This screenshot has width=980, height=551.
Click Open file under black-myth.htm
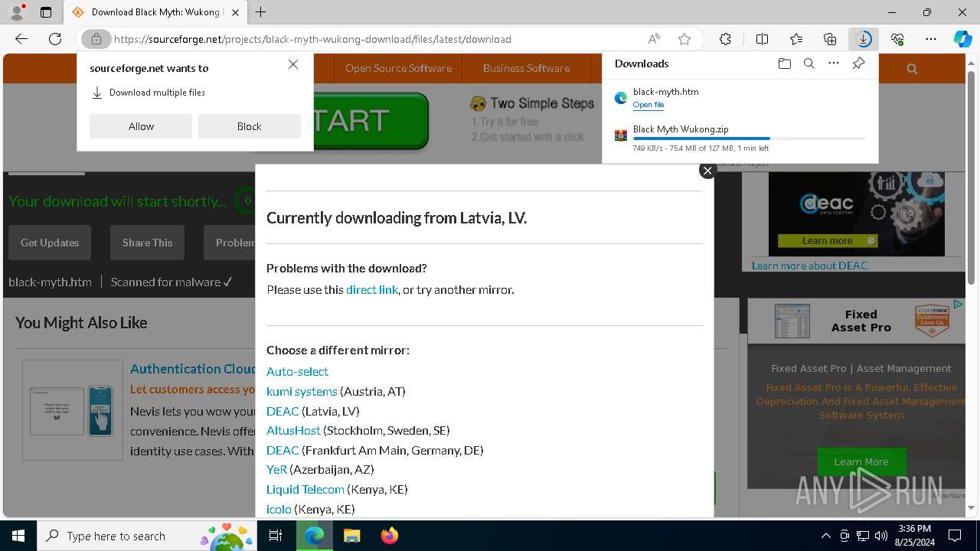pos(648,105)
